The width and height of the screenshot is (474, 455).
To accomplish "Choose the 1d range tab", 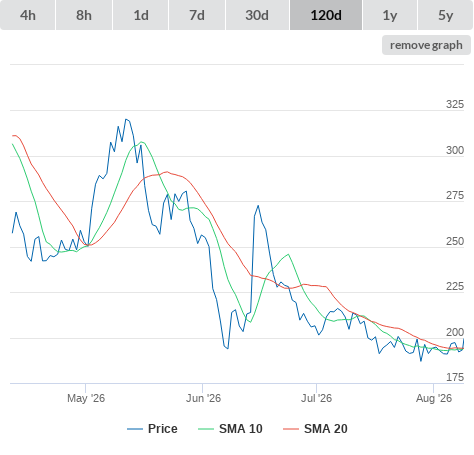I will pyautogui.click(x=141, y=15).
